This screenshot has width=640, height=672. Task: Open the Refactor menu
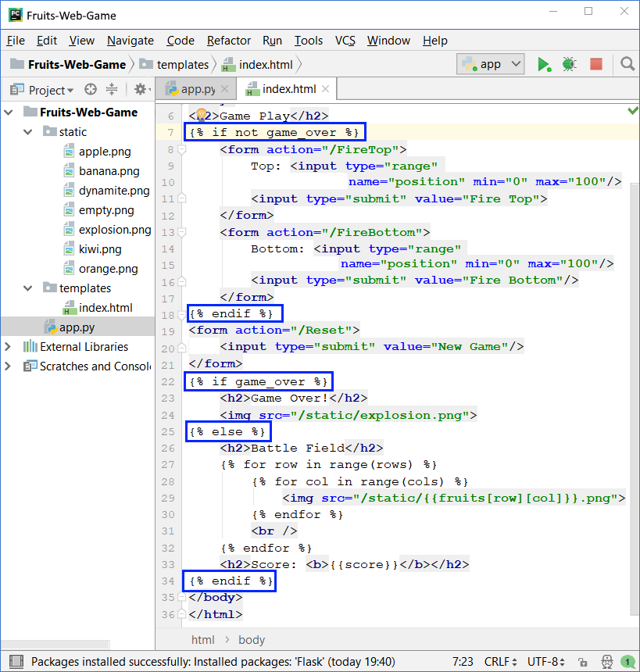click(x=229, y=41)
